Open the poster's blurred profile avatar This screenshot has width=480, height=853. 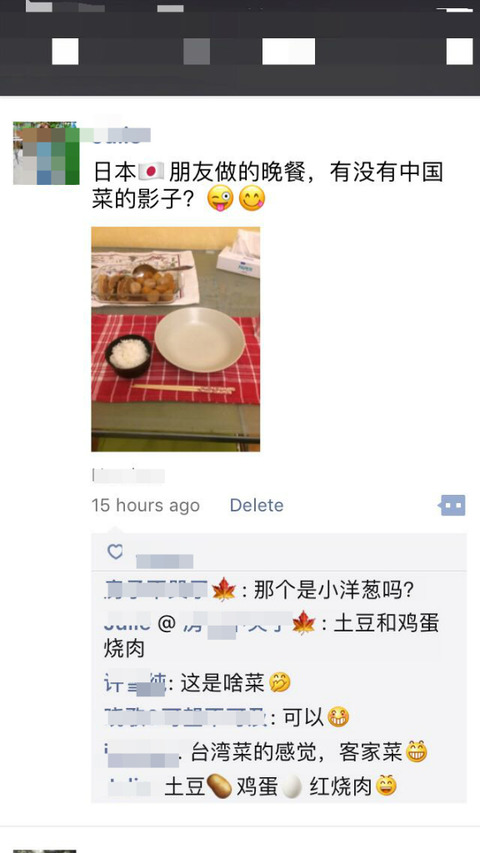pyautogui.click(x=46, y=153)
